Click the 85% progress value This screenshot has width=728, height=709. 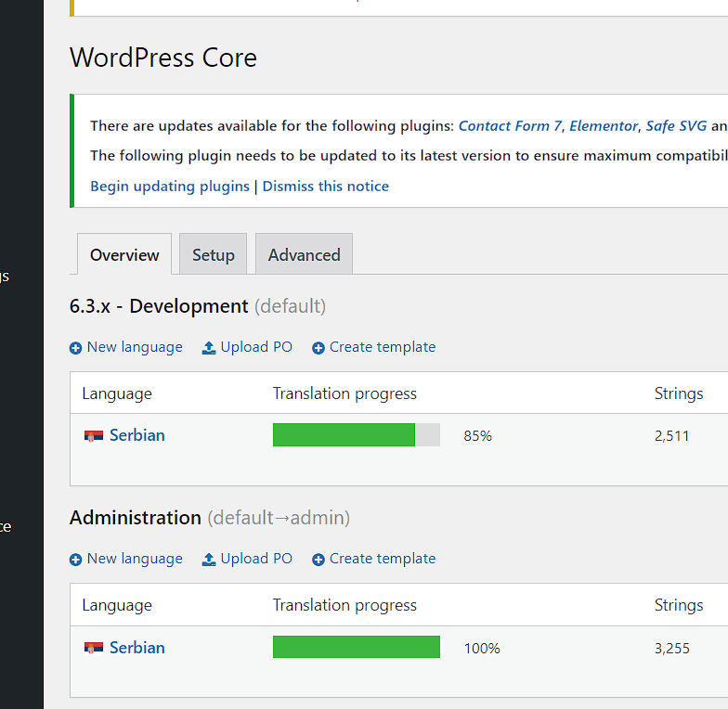click(477, 436)
